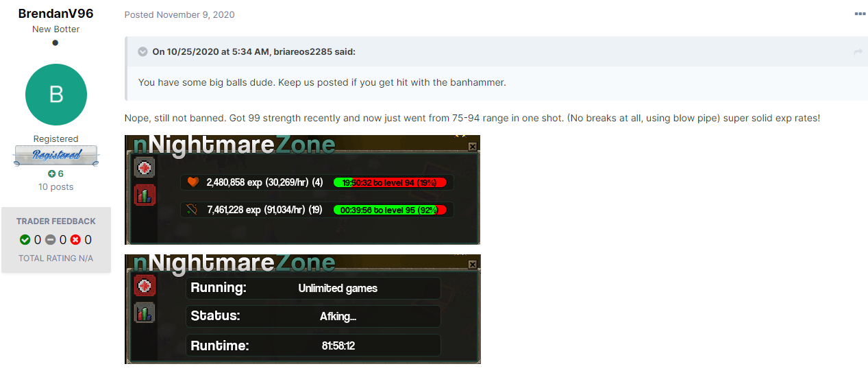868x375 pixels.
Task: Open the Posted November 9, 2020 link
Action: coord(179,14)
